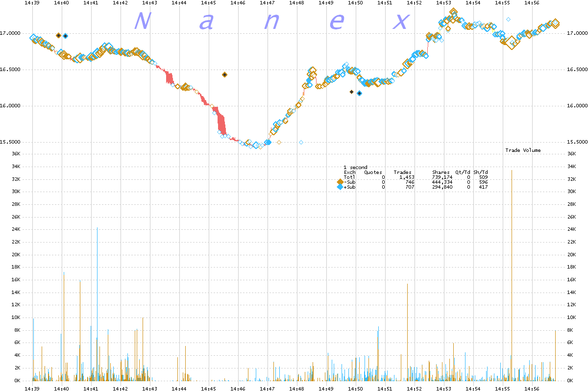Click the Sh/Td value '417'

pyautogui.click(x=483, y=187)
